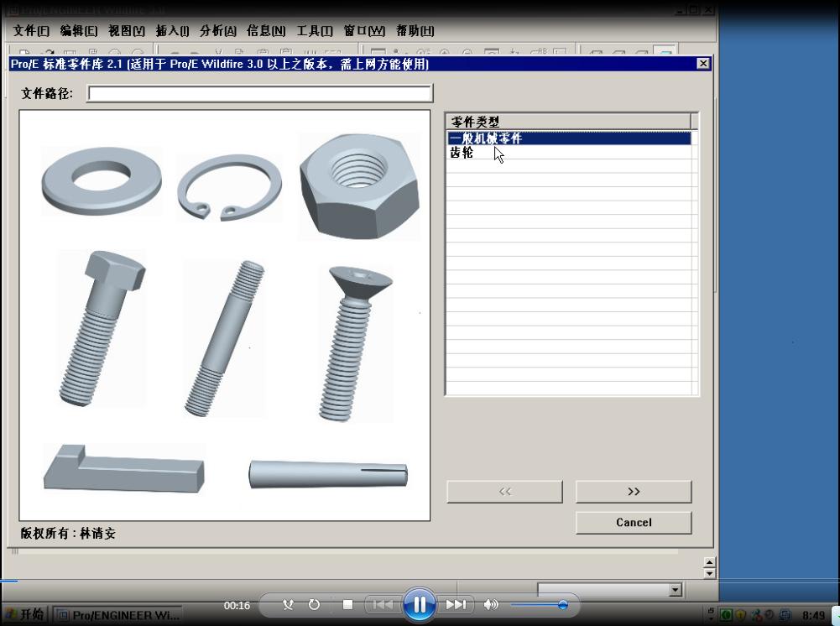Toggle repeat in the media player
840x626 pixels.
coord(315,604)
